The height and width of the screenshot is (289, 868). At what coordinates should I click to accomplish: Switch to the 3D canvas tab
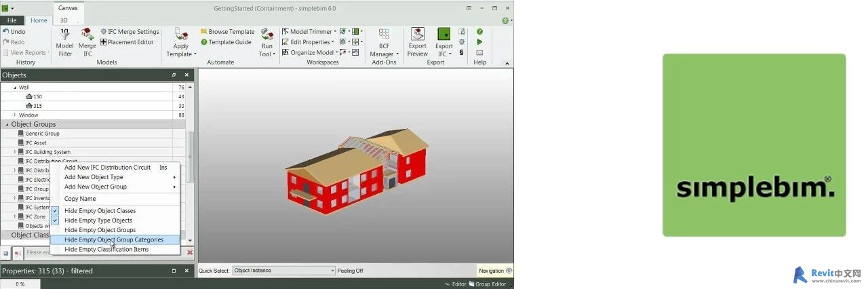click(64, 20)
